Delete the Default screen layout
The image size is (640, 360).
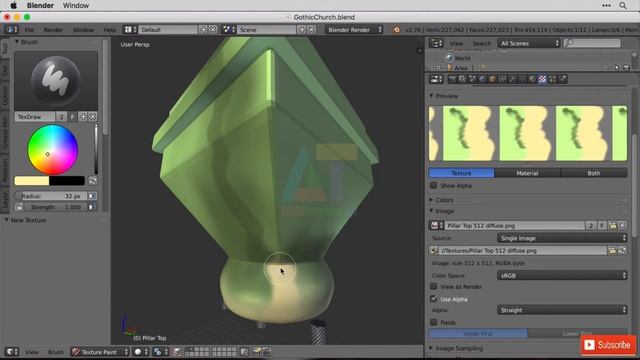pyautogui.click(x=213, y=29)
